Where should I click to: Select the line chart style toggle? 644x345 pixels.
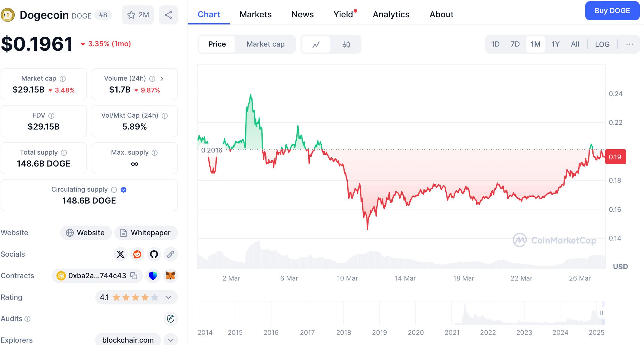[316, 44]
